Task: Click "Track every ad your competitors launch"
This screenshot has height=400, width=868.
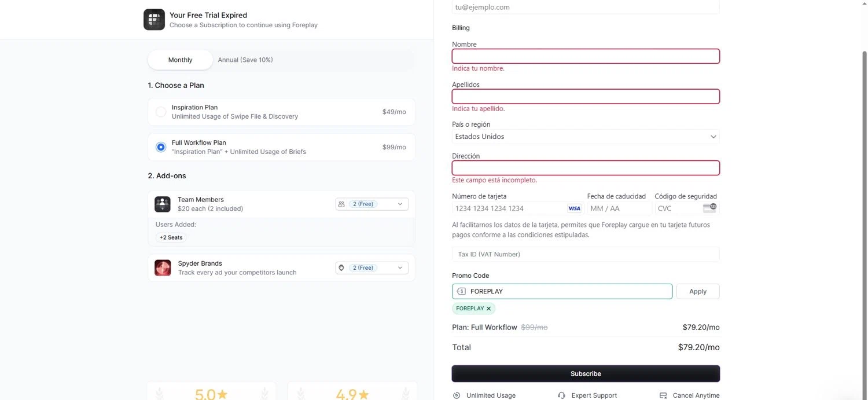Action: tap(237, 272)
